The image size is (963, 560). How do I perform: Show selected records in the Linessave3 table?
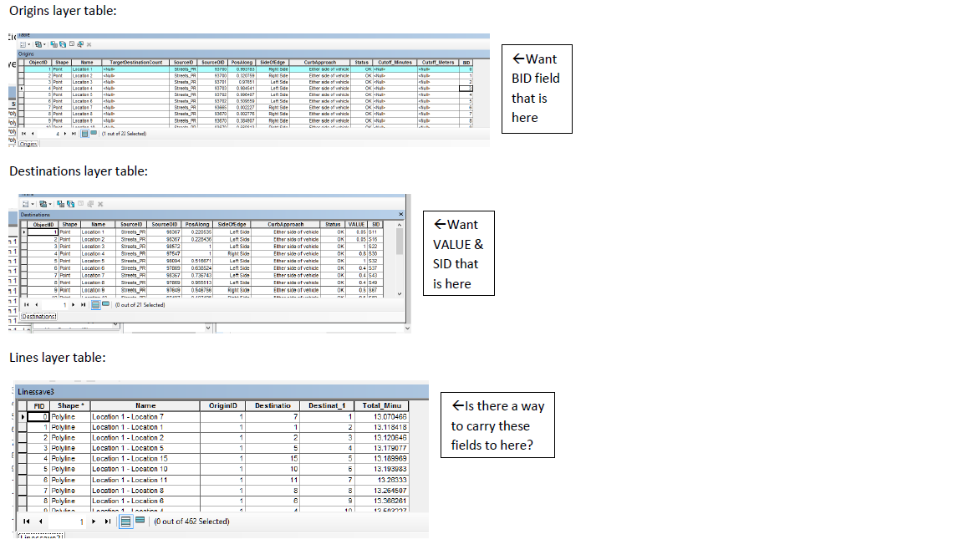(x=140, y=522)
